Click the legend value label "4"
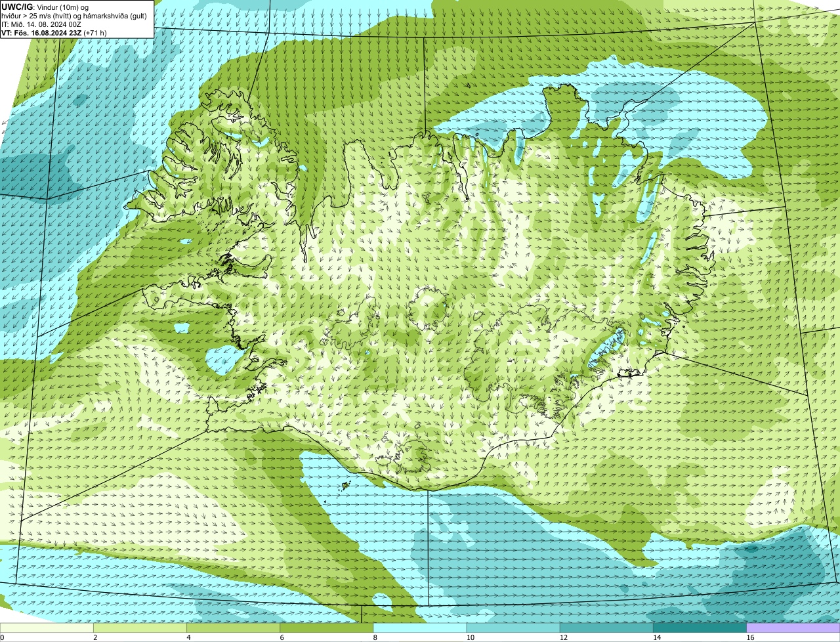The width and height of the screenshot is (840, 642). pyautogui.click(x=188, y=637)
